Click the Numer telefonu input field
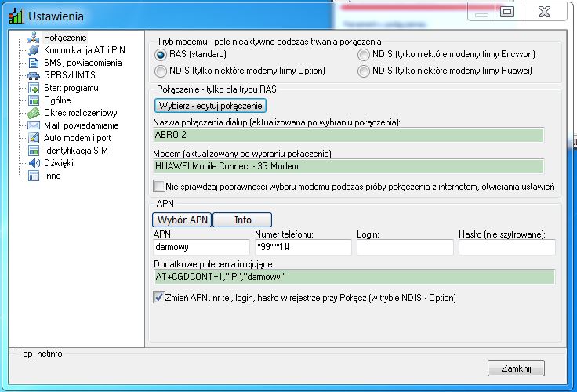 [x=303, y=248]
